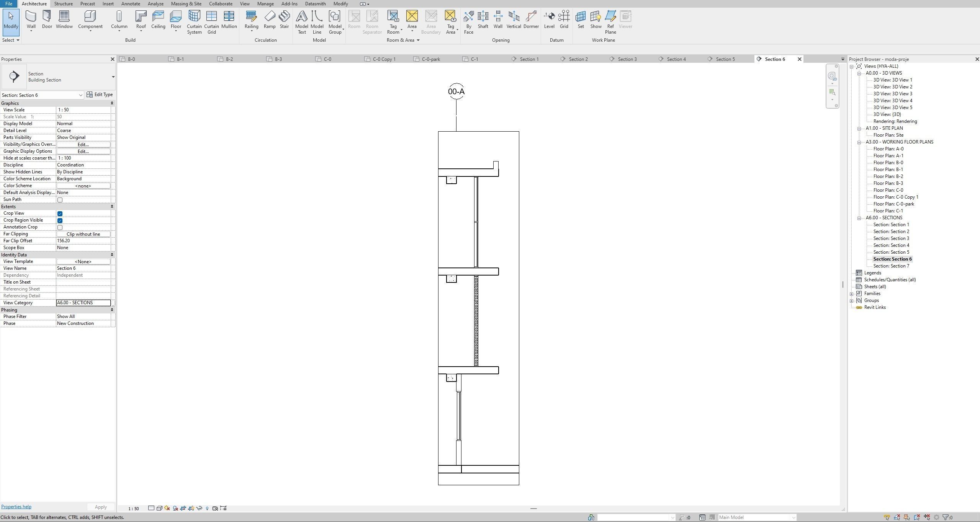Click the Edit Type button
The height and width of the screenshot is (522, 980).
tap(100, 95)
